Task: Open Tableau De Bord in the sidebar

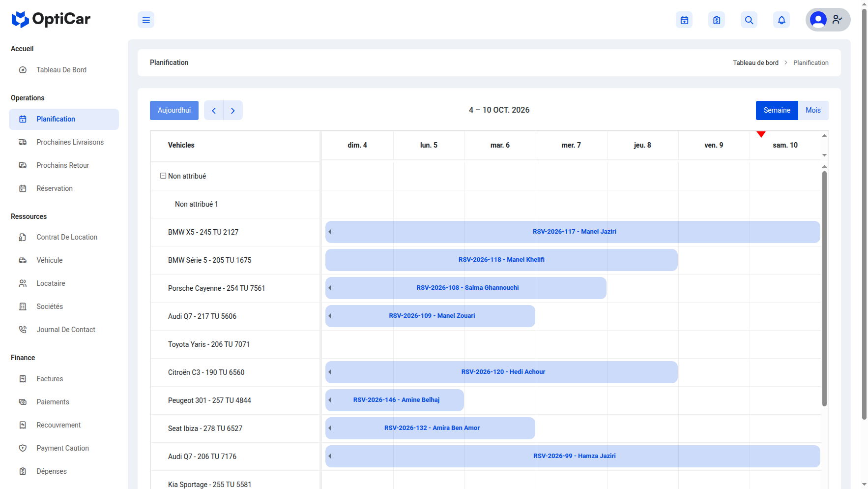Action: click(64, 70)
